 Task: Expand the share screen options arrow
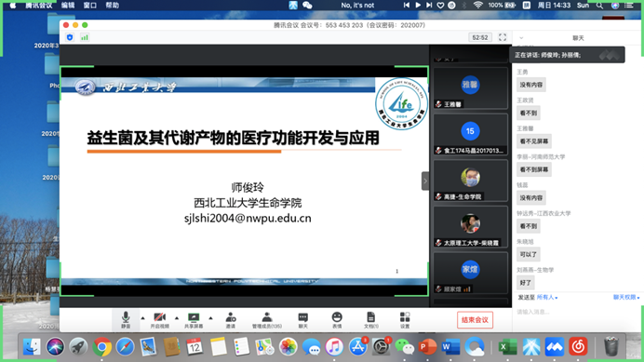tap(210, 318)
